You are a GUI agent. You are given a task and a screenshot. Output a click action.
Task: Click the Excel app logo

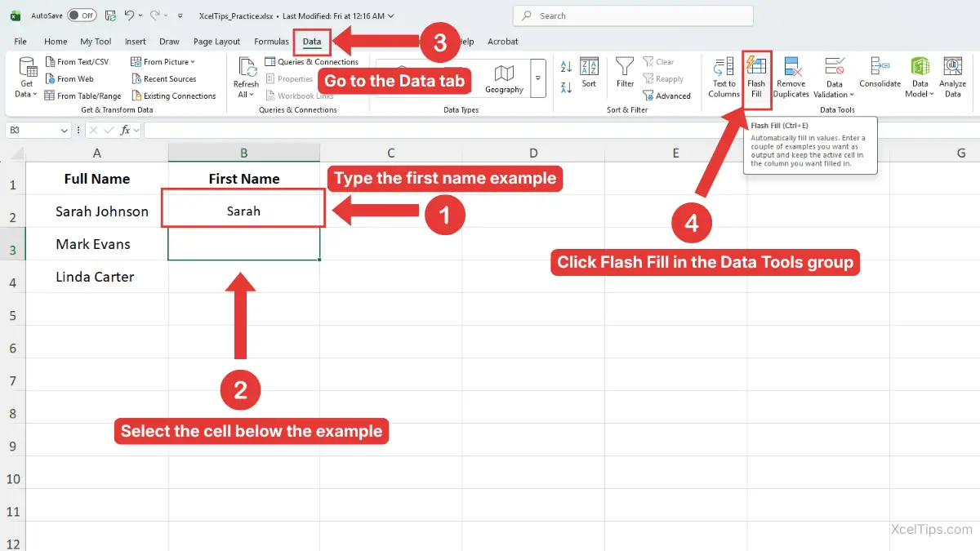point(16,16)
